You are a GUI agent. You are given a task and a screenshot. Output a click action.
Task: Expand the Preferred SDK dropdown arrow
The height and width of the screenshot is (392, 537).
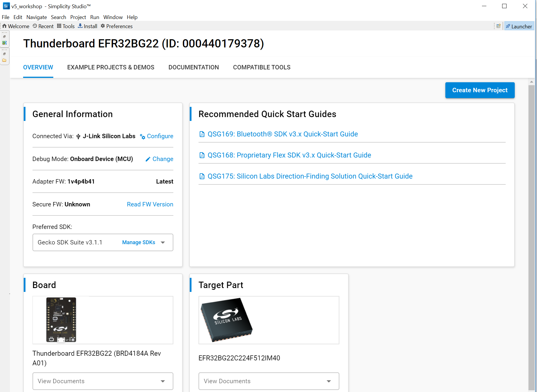click(163, 242)
